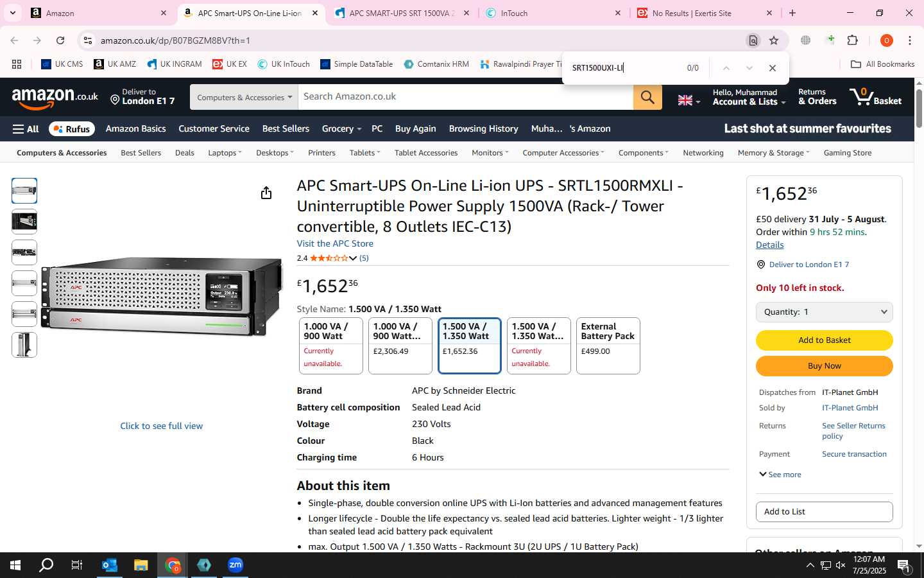Open Chrome three-dot menu
924x578 pixels.
click(x=910, y=40)
